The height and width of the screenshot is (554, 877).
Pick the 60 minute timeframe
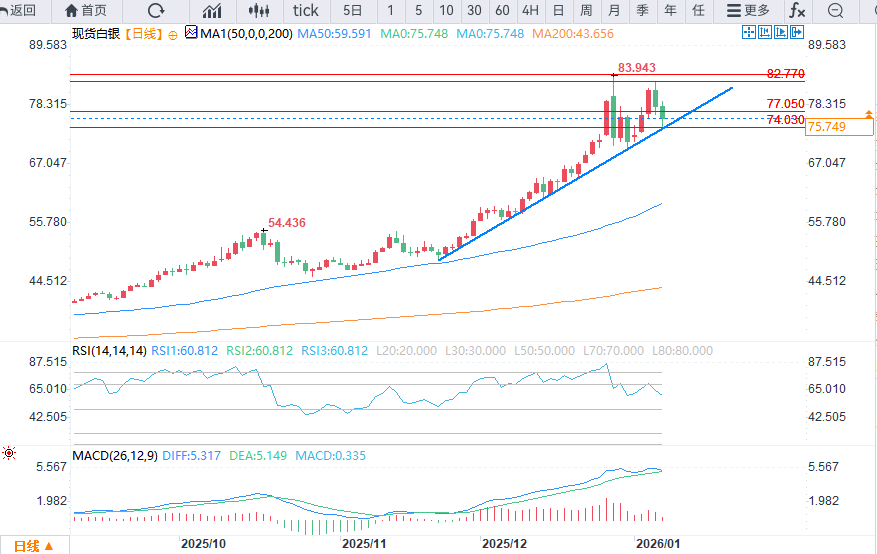click(x=502, y=11)
